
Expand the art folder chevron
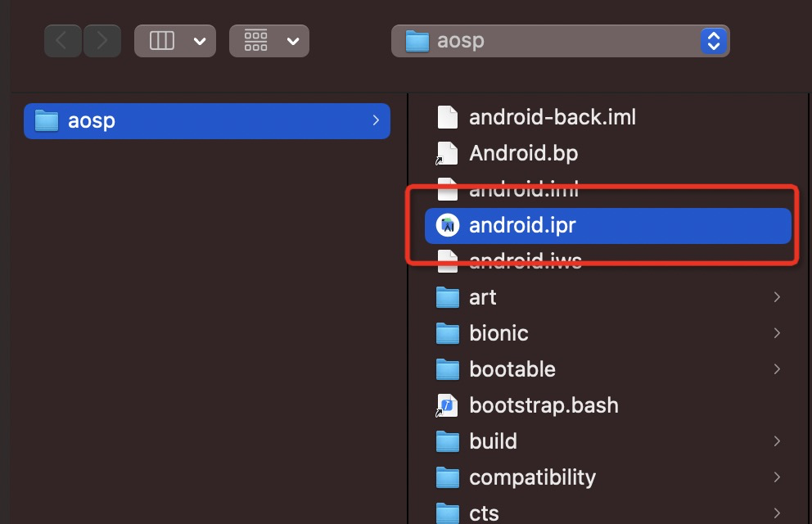click(777, 297)
